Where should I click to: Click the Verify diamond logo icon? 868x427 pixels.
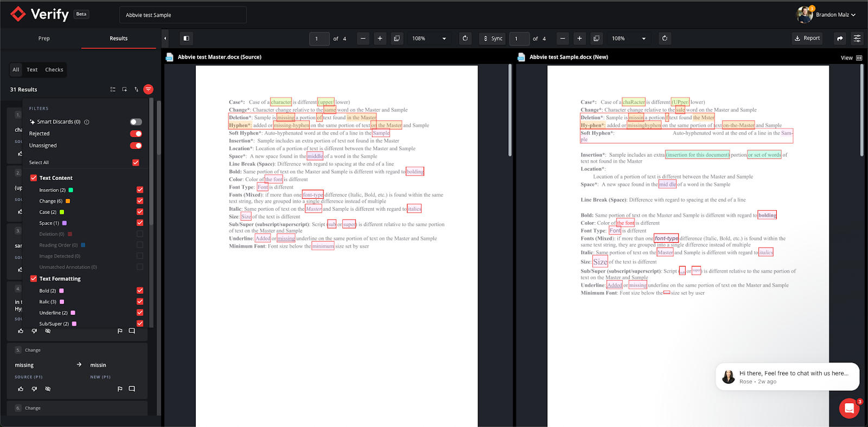(x=18, y=14)
